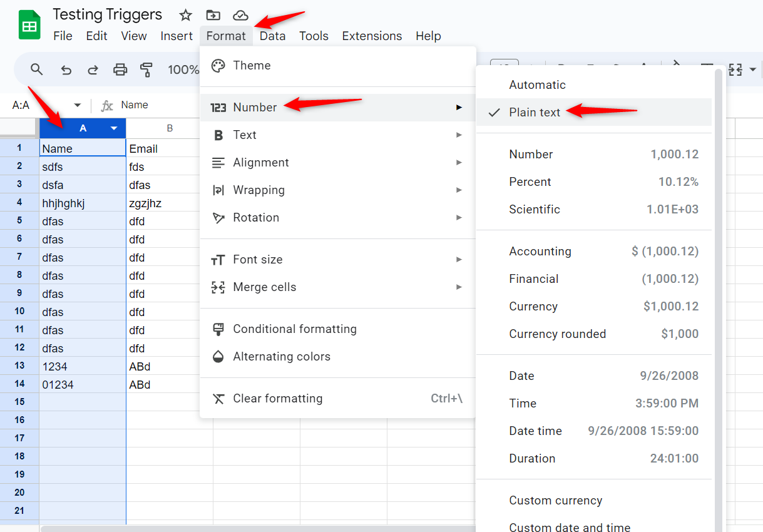Expand the Text submenu

pos(338,135)
